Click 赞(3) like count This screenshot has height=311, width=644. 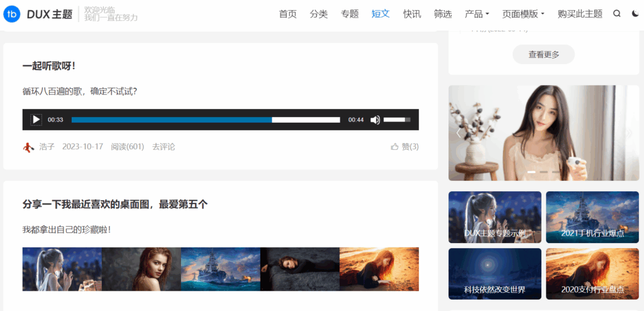tap(410, 147)
